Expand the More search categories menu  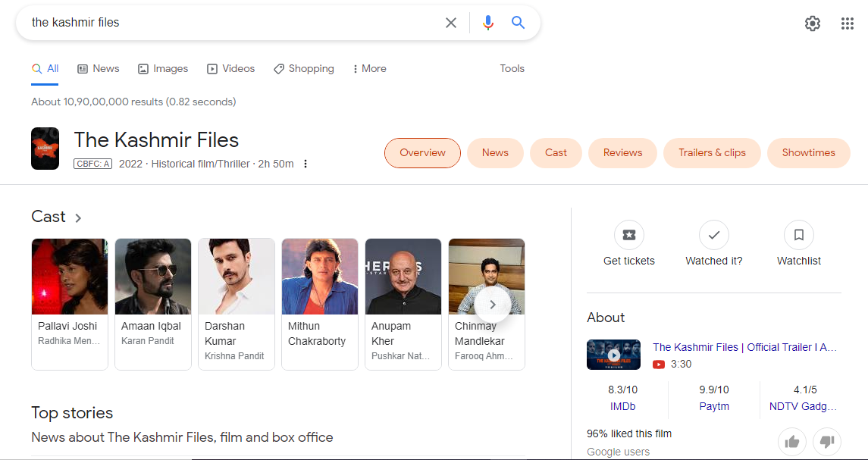369,68
